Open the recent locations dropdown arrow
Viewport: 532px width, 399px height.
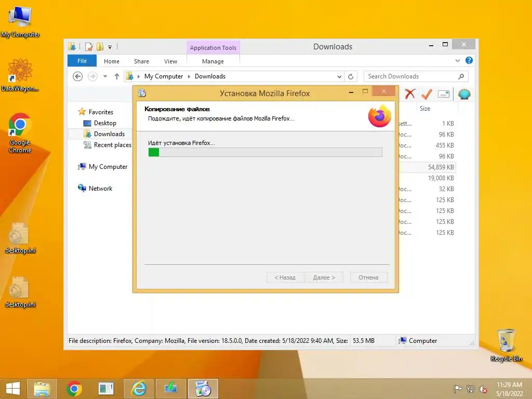pos(105,76)
